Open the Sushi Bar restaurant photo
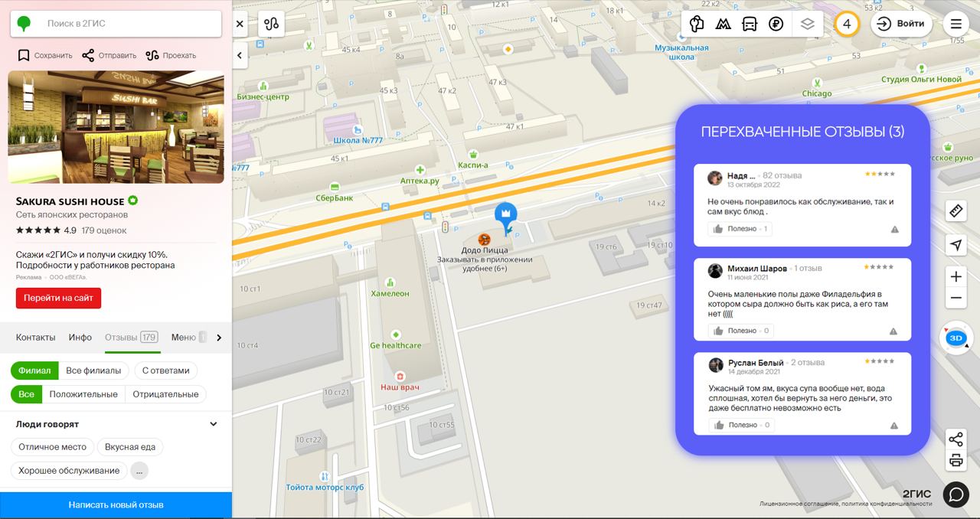The image size is (980, 519). 116,127
